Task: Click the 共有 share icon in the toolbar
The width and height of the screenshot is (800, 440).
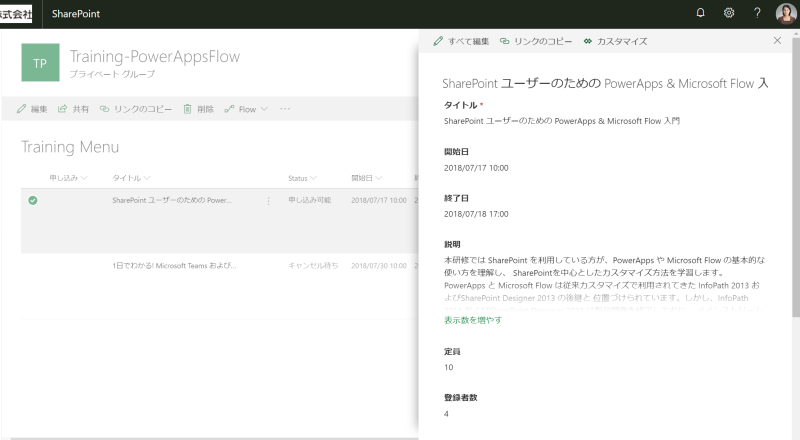Action: click(x=62, y=109)
